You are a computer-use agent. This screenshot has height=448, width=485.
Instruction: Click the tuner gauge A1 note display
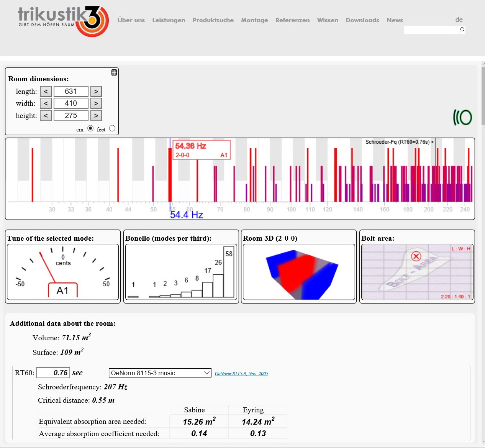point(62,290)
